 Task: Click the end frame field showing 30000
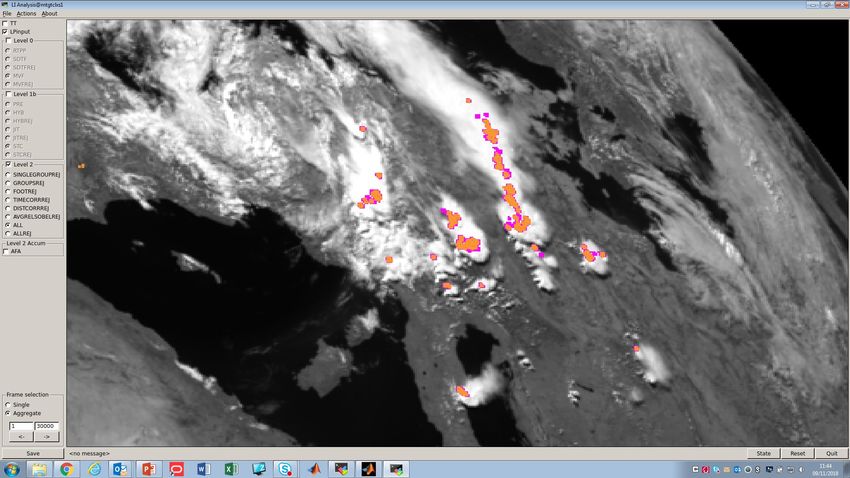click(x=47, y=427)
